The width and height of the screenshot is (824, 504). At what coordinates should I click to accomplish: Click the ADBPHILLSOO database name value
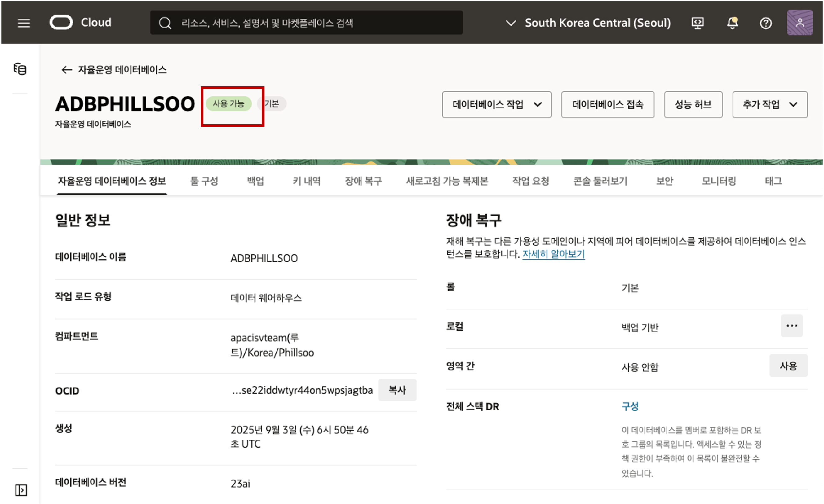pos(264,258)
